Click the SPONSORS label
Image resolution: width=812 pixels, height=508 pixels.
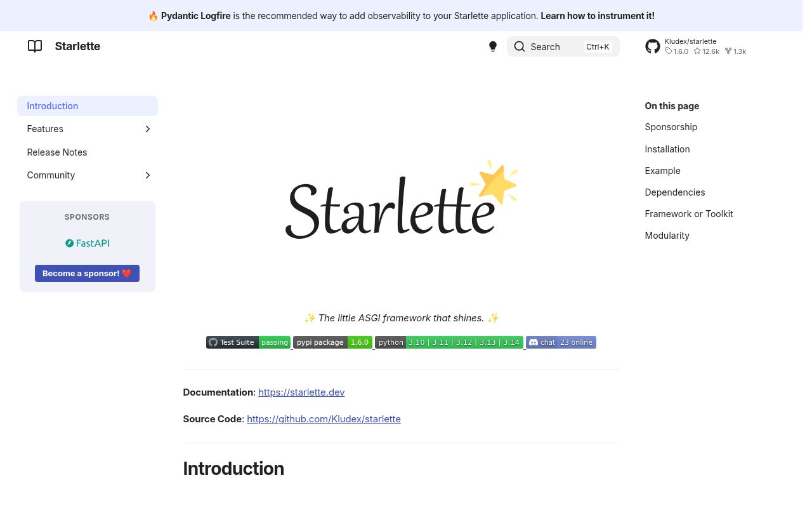[87, 217]
